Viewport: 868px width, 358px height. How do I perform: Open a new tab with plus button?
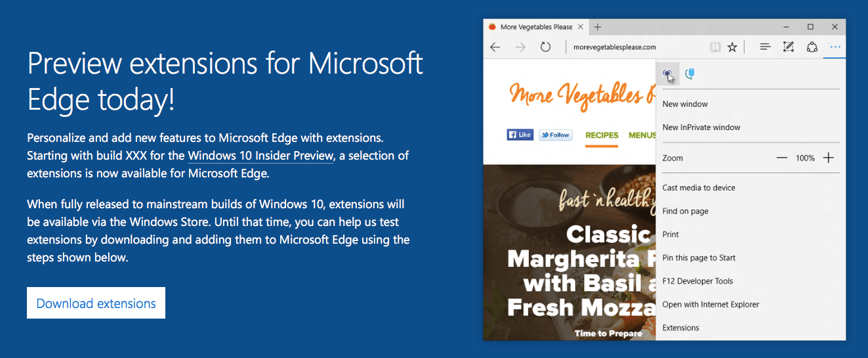598,27
